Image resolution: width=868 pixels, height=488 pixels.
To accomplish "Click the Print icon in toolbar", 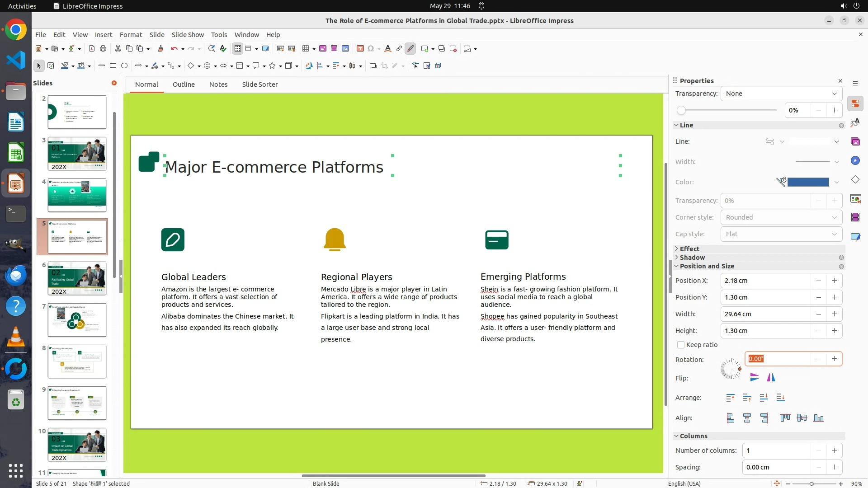I will (103, 49).
